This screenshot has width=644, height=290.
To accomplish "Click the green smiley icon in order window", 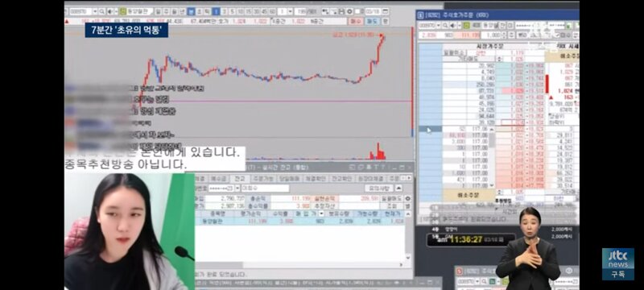I will [x=467, y=26].
